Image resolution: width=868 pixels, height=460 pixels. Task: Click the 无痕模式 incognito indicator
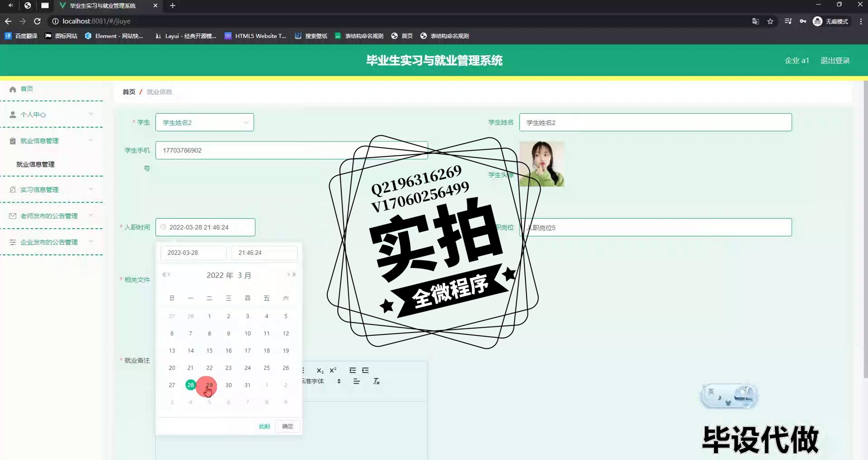831,21
